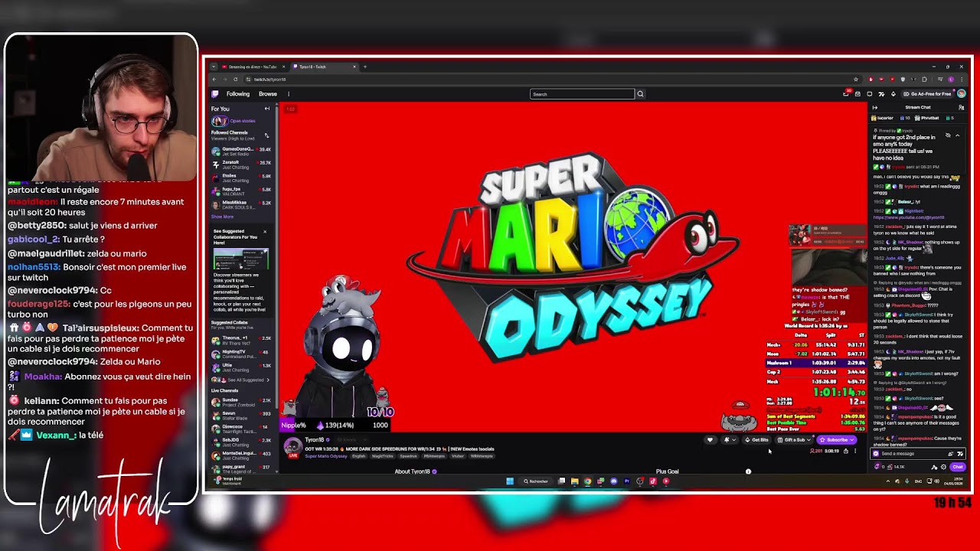980x551 pixels.
Task: Click Show More under followed channels
Action: pyautogui.click(x=222, y=217)
